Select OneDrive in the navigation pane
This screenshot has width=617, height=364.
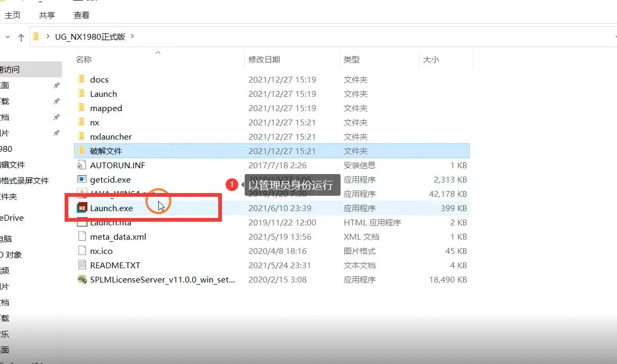(x=12, y=218)
